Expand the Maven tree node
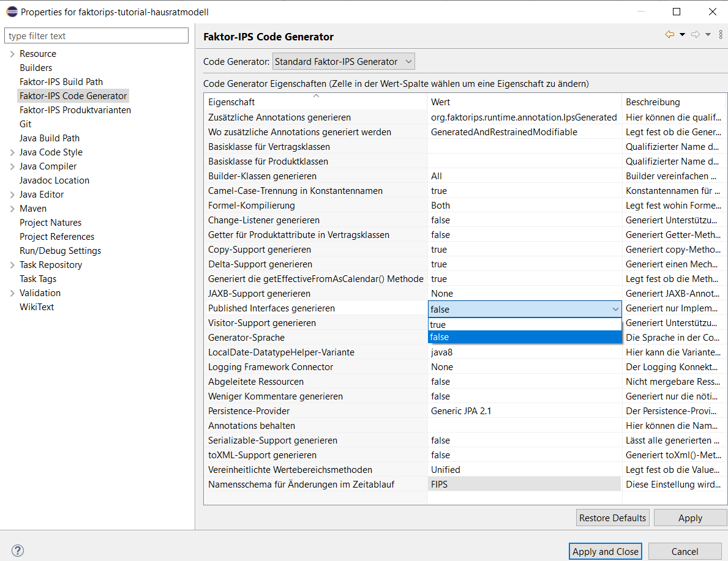Viewport: 728px width, 561px height. [x=12, y=209]
